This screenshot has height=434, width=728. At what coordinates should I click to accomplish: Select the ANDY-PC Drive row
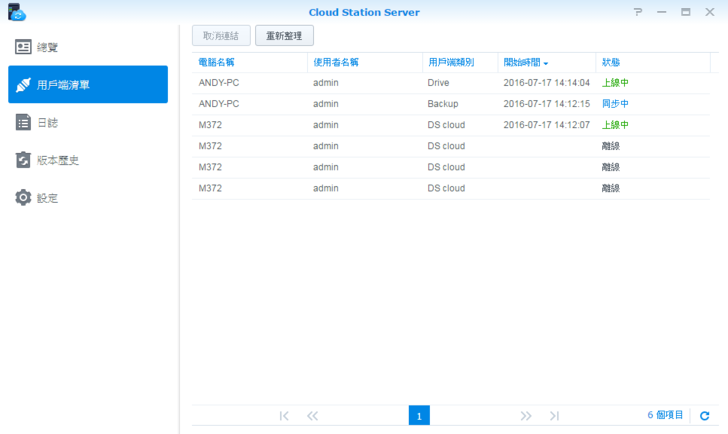click(450, 83)
